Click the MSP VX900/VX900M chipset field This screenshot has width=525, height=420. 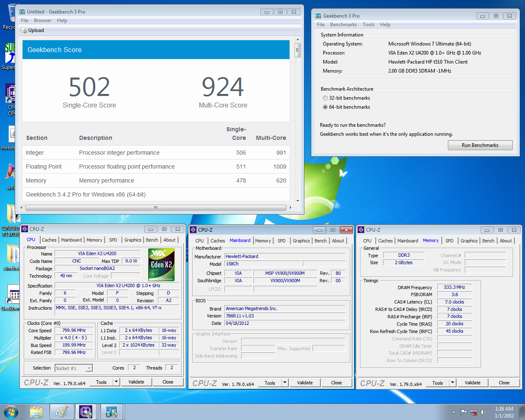(x=285, y=273)
